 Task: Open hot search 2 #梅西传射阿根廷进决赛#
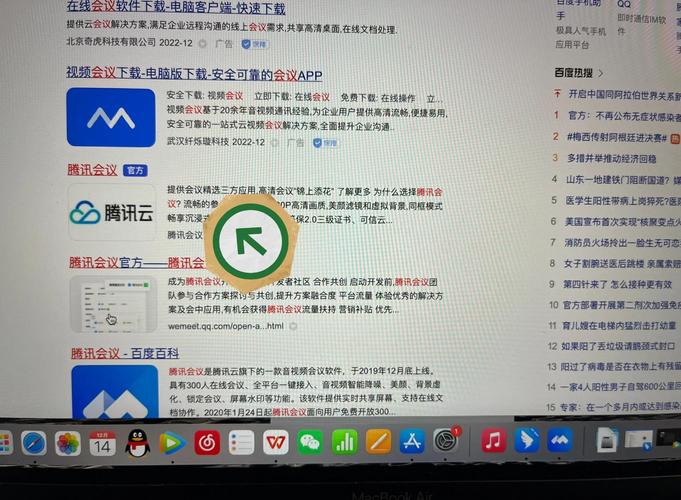[x=617, y=137]
